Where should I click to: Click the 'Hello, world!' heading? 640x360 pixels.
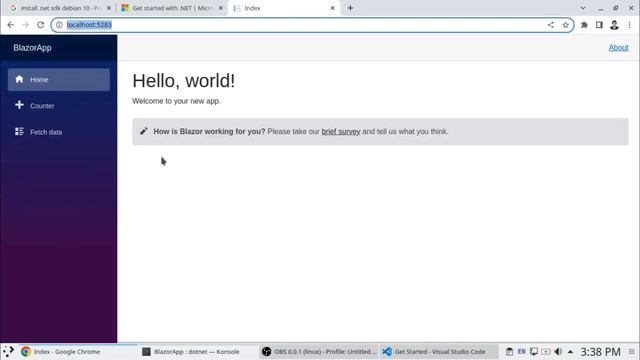pos(184,81)
